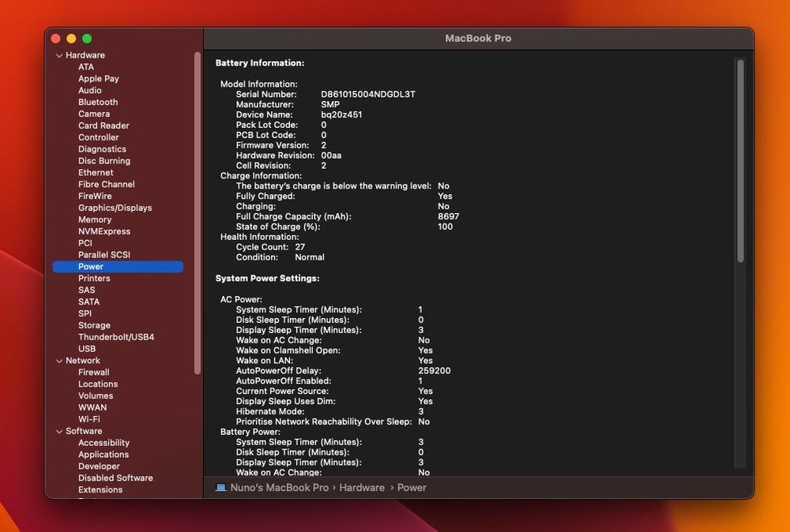Open the Storage hardware entry

[x=94, y=325]
